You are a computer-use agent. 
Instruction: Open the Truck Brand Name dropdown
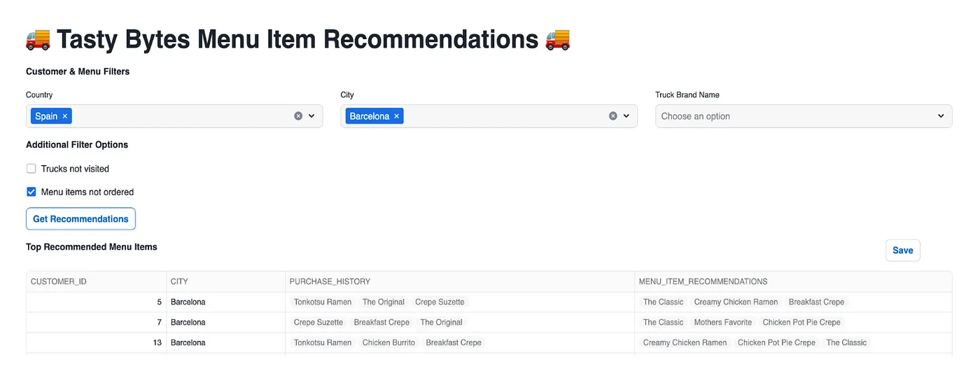pos(803,116)
